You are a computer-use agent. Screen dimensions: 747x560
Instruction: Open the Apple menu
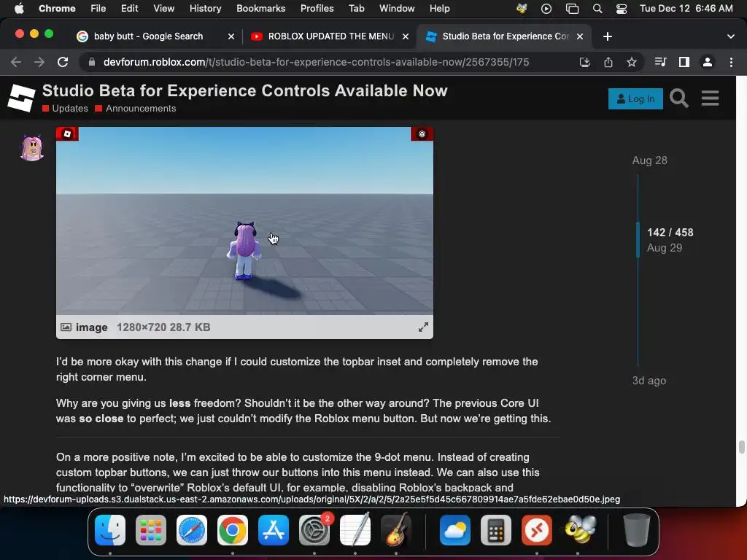coord(19,9)
